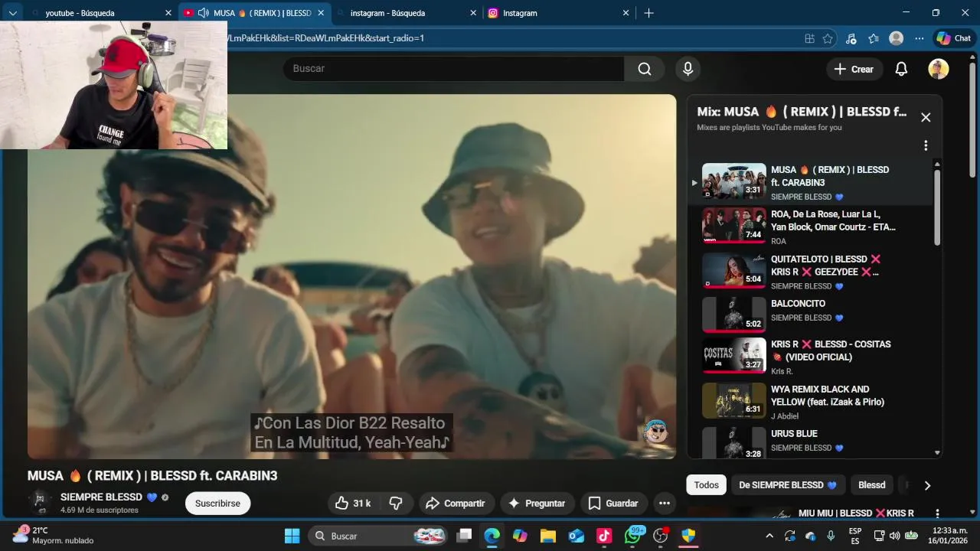Image resolution: width=980 pixels, height=551 pixels.
Task: Play ROA, De La Rose playlist item
Action: coord(812,226)
